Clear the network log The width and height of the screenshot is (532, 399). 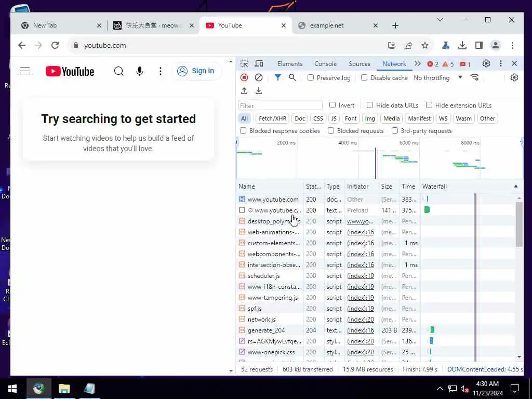259,77
